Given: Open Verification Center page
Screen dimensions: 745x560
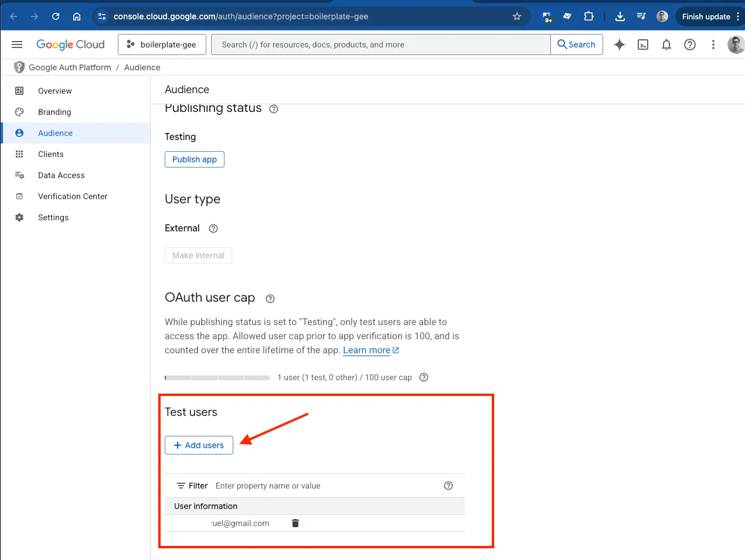Looking at the screenshot, I should coord(73,196).
